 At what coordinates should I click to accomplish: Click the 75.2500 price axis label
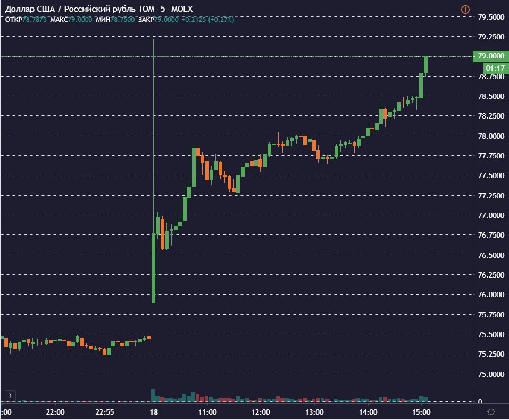point(491,354)
